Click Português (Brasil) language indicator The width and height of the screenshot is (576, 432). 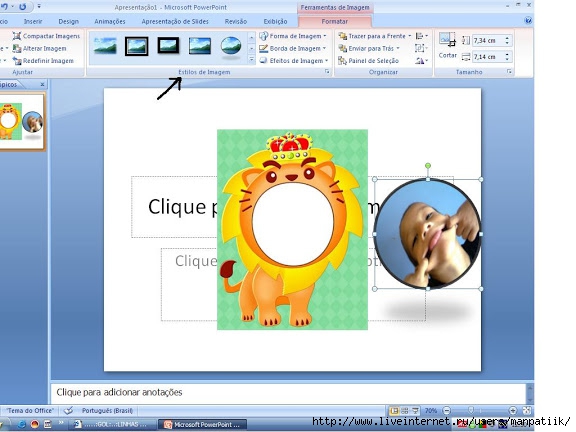coord(107,410)
